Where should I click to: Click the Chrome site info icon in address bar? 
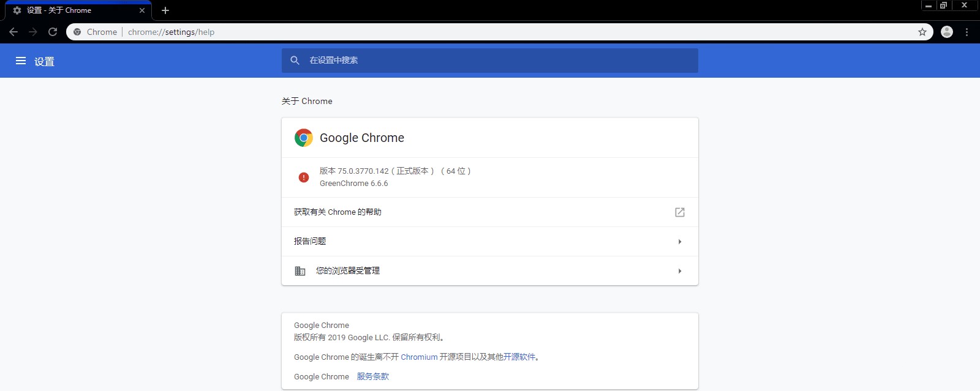pos(77,32)
